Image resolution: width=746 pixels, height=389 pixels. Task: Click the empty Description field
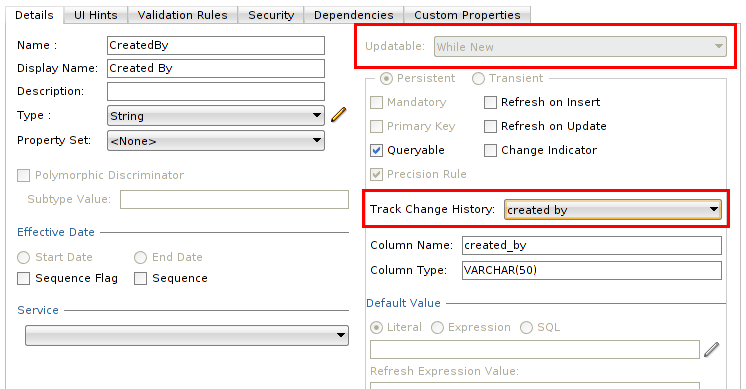(216, 91)
